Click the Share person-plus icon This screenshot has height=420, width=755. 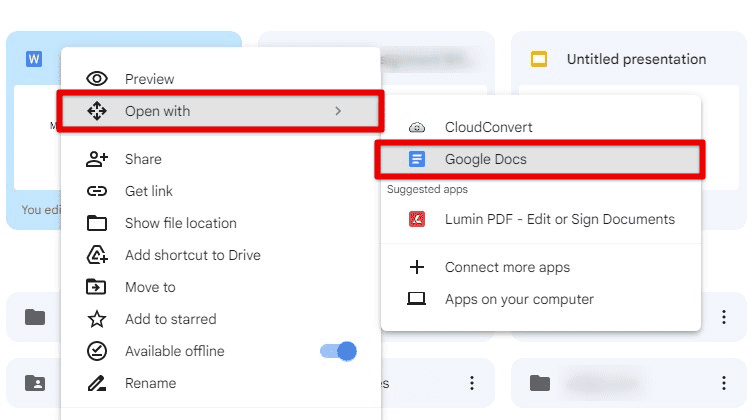(x=97, y=159)
